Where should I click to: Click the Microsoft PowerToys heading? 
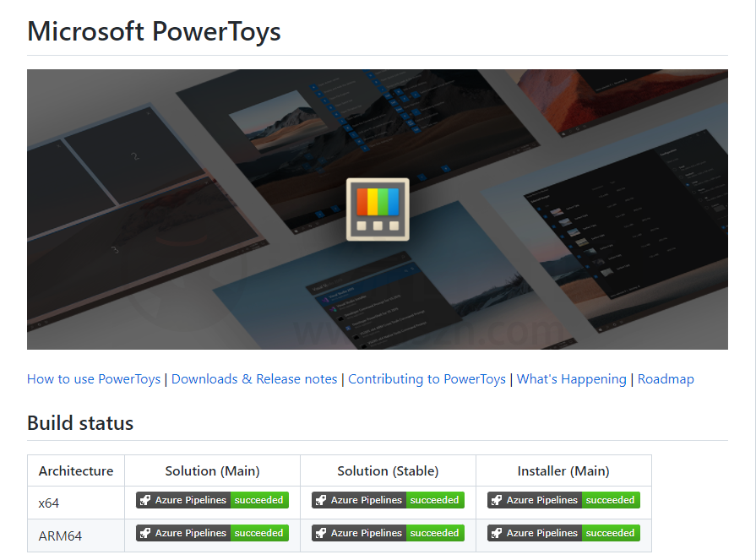pos(154,32)
